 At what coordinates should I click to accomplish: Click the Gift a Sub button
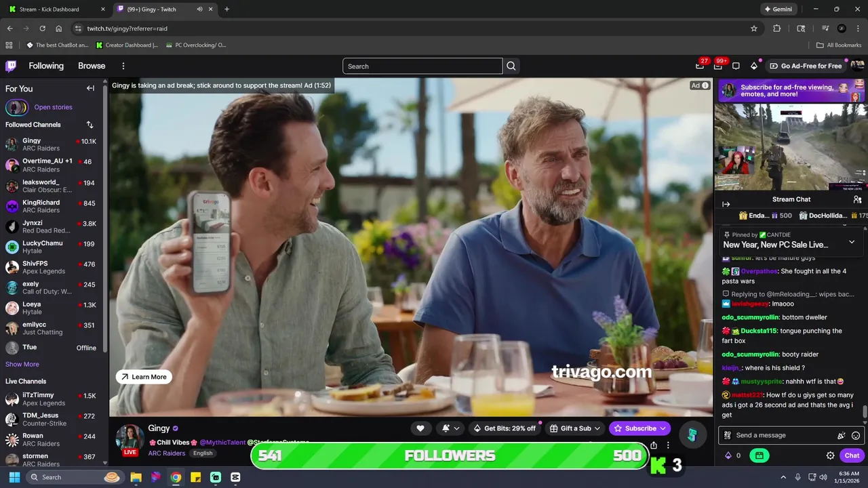coord(575,428)
